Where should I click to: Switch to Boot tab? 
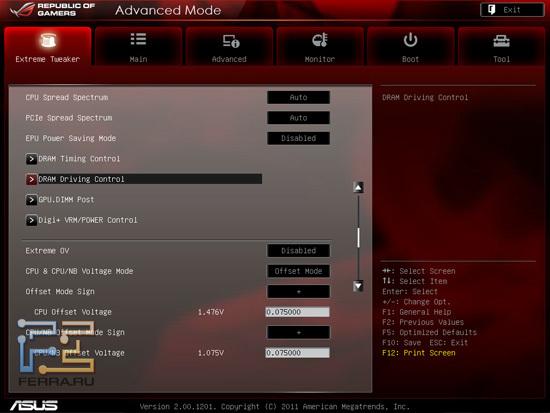coord(410,46)
